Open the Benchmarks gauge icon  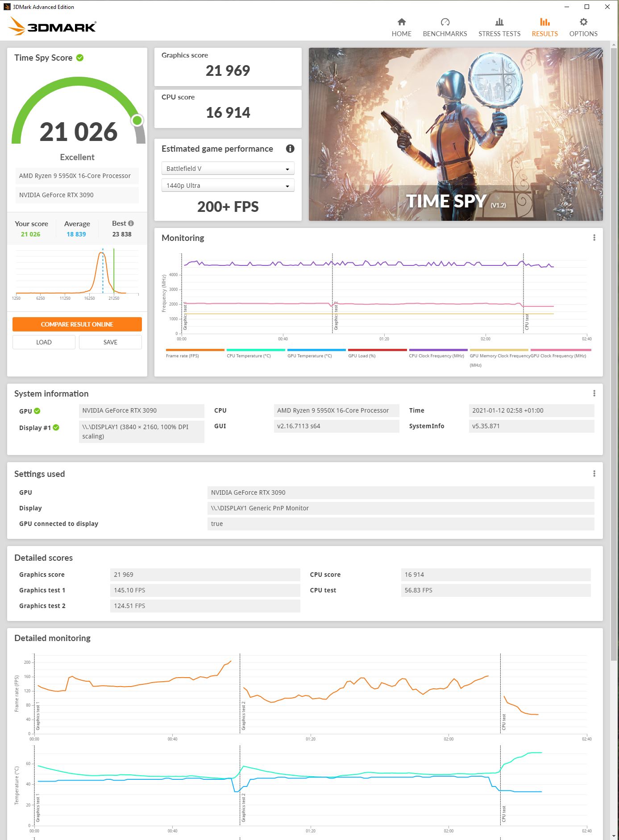[x=445, y=22]
